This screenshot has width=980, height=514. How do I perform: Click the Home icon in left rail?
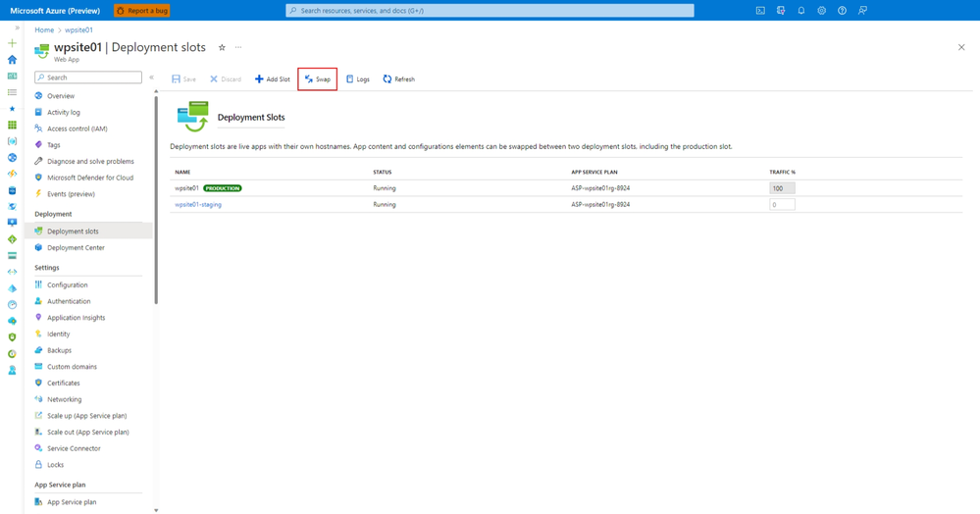point(12,60)
